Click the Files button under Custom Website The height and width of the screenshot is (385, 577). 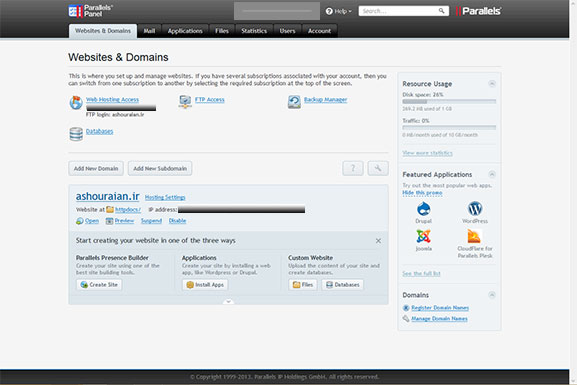[x=302, y=285]
